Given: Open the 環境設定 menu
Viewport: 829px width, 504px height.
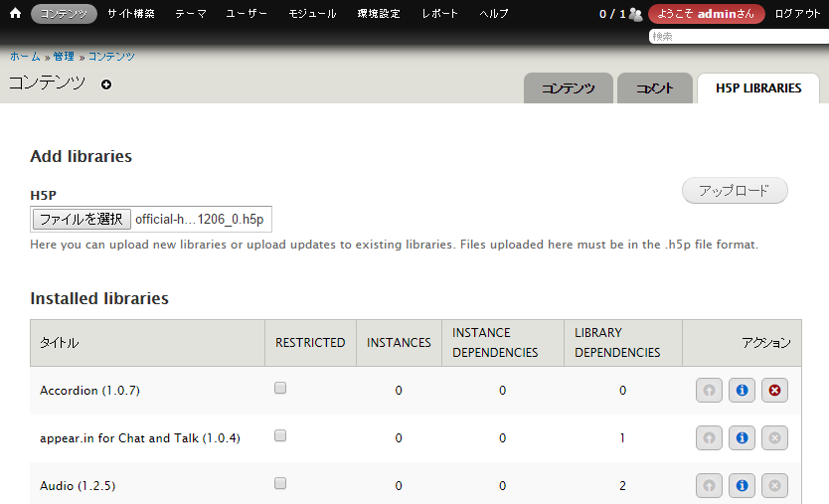Looking at the screenshot, I should pyautogui.click(x=379, y=14).
